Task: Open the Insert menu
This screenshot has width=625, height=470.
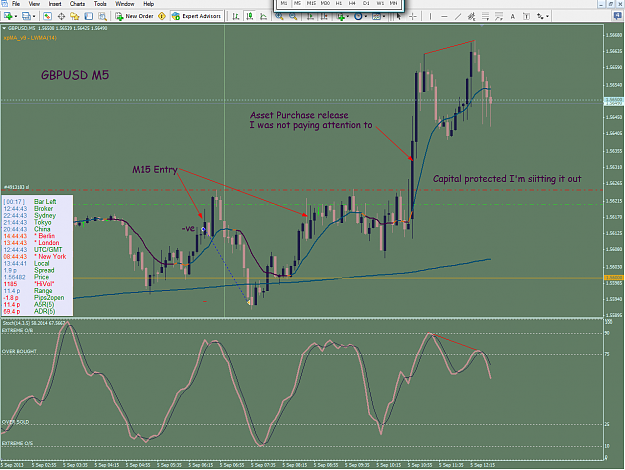Action: (x=55, y=4)
